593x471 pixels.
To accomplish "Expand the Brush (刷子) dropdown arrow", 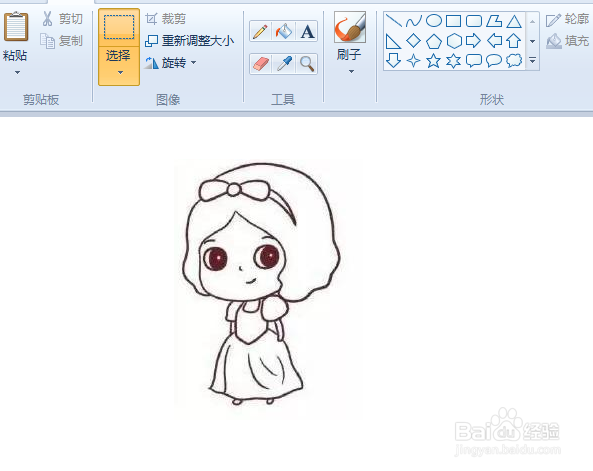I will [351, 71].
